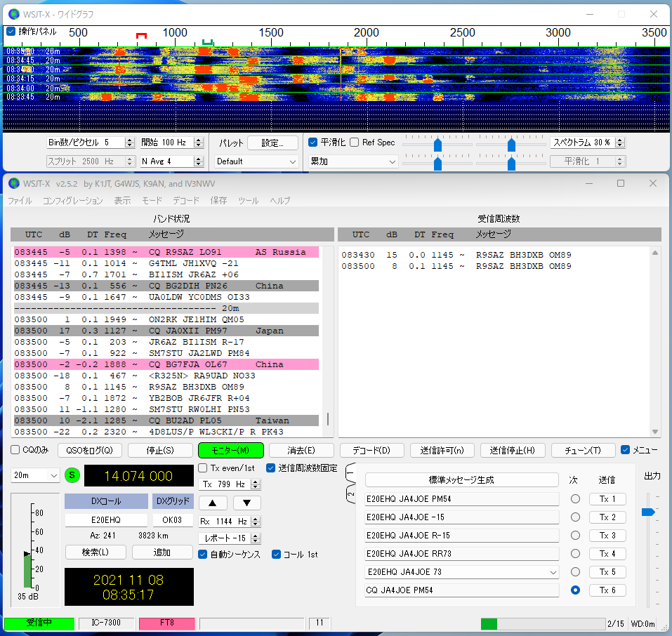This screenshot has height=636, width=672.
Task: Select the Tx 6 CQ radio button
Action: 575,590
